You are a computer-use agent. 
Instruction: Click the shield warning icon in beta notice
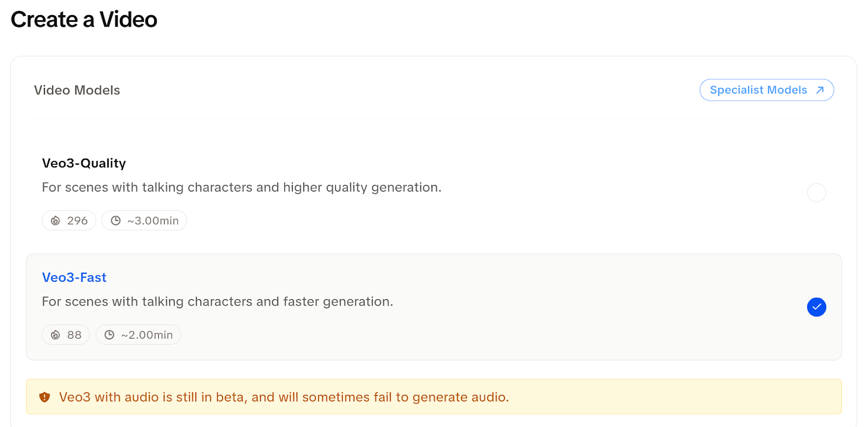(44, 397)
